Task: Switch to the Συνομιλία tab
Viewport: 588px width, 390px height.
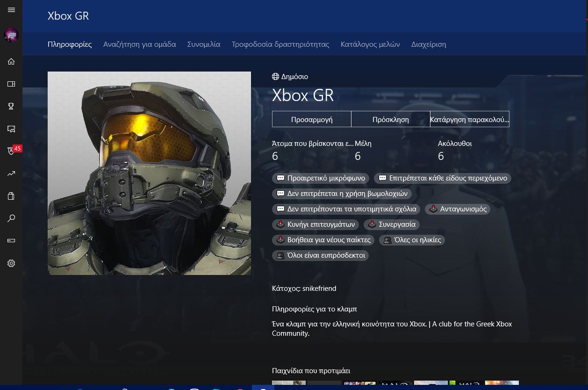Action: coord(204,44)
